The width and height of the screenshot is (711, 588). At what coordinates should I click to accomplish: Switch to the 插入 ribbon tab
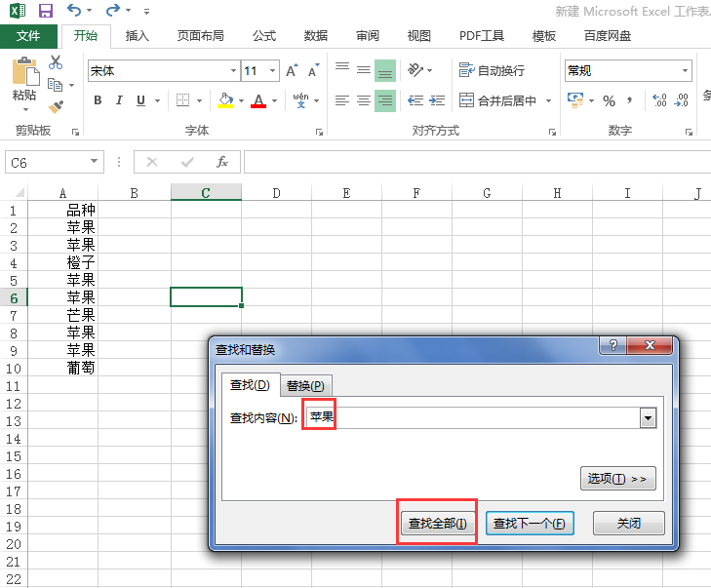click(x=137, y=36)
